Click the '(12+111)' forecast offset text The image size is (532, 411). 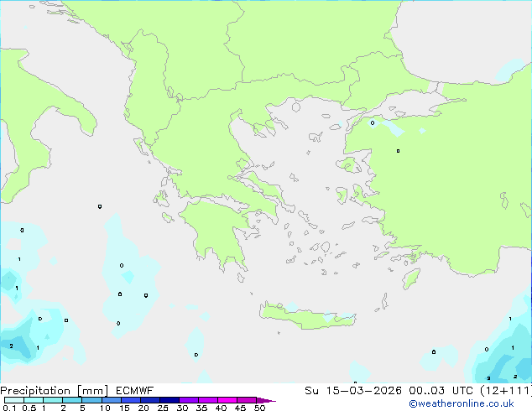coord(506,391)
